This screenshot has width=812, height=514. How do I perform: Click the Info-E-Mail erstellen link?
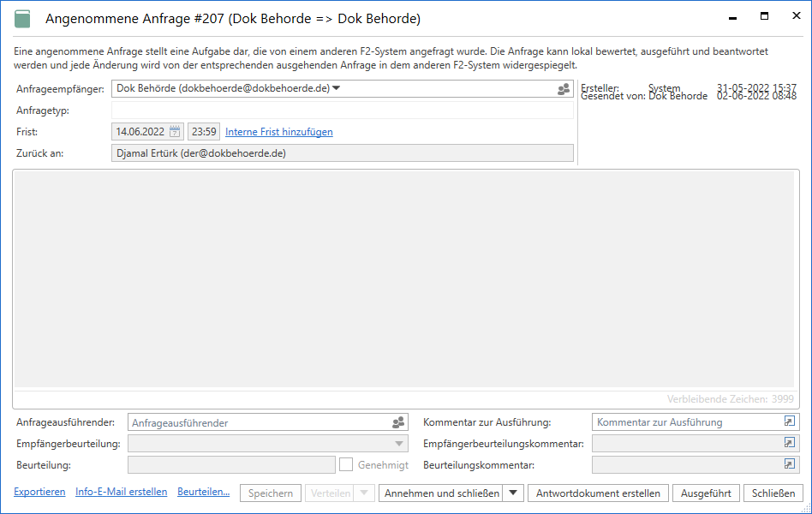point(121,492)
